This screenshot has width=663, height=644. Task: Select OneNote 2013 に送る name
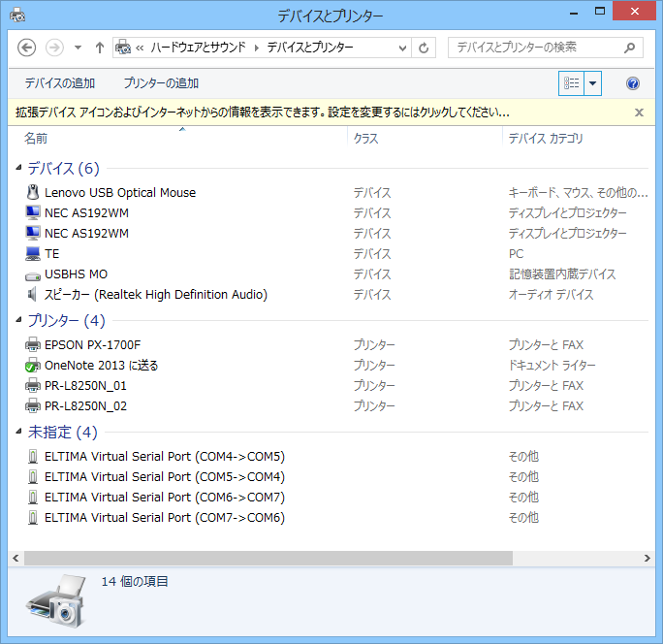click(x=101, y=365)
